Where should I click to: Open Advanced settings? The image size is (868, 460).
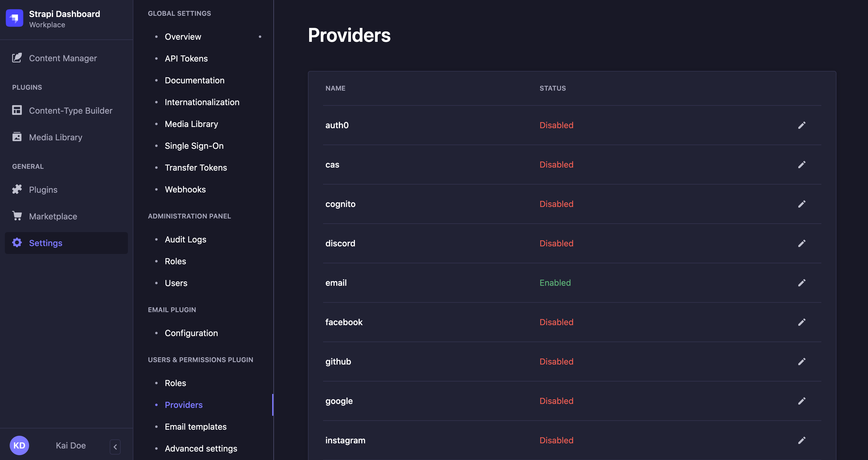(x=201, y=448)
